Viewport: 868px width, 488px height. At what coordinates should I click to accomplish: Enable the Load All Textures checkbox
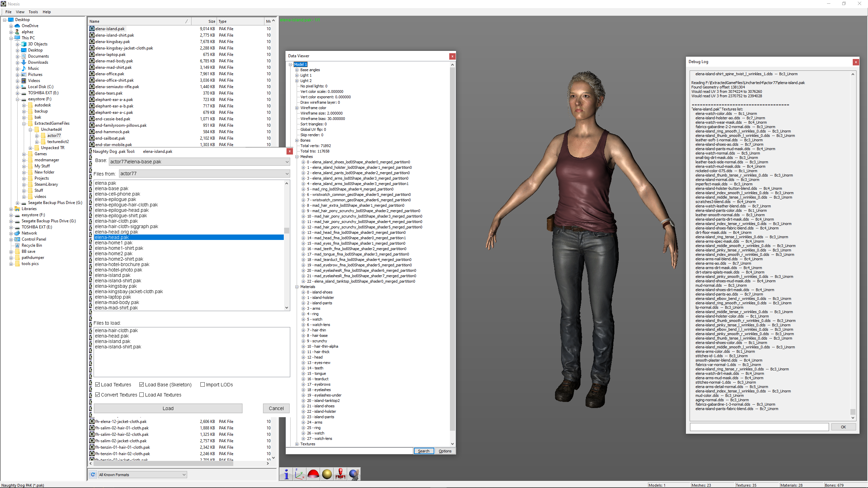coord(142,395)
